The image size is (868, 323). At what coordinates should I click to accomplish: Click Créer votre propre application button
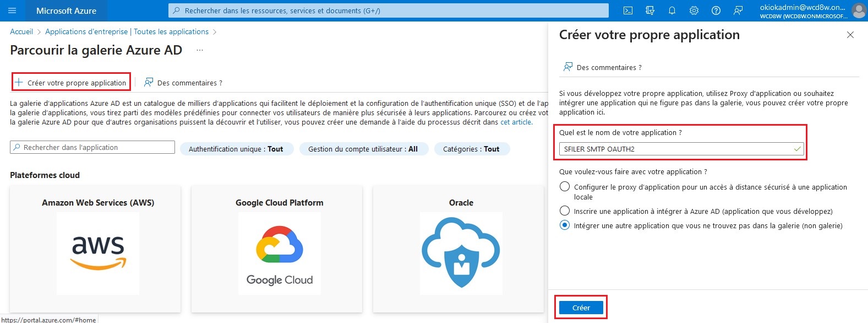coord(71,83)
